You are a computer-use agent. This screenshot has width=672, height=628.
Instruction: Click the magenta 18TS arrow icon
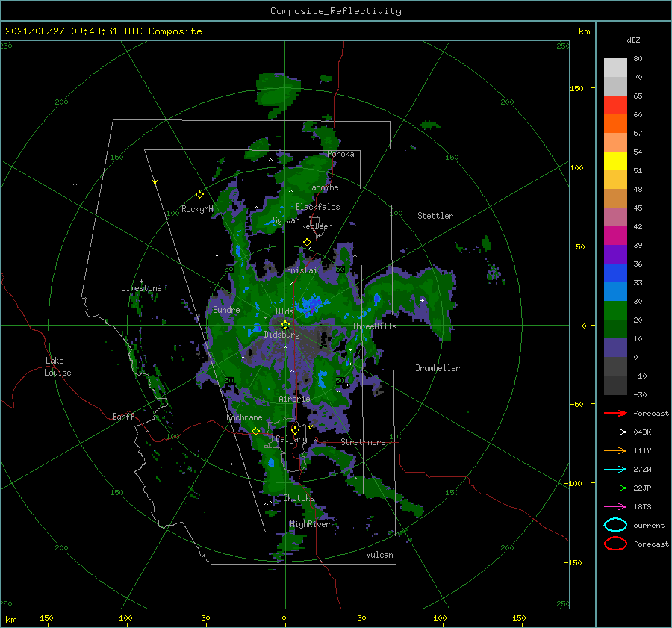tap(615, 507)
